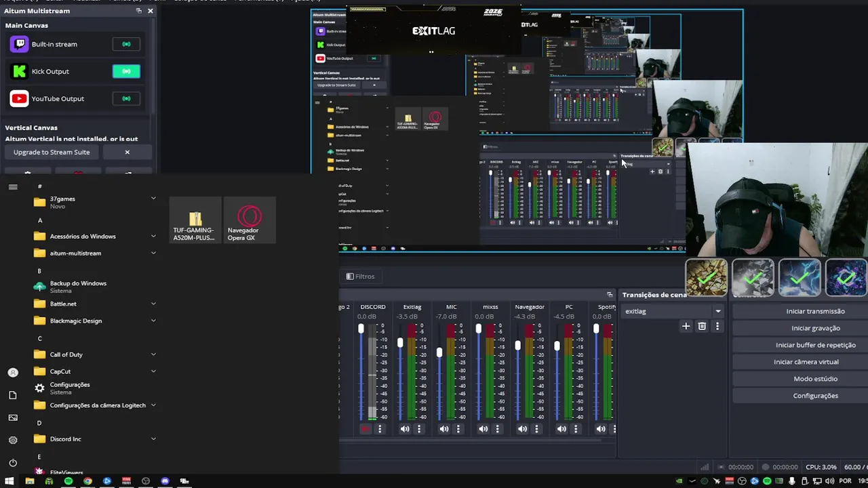Open exitlag scene transition dropdown
This screenshot has height=488, width=868.
(673, 311)
